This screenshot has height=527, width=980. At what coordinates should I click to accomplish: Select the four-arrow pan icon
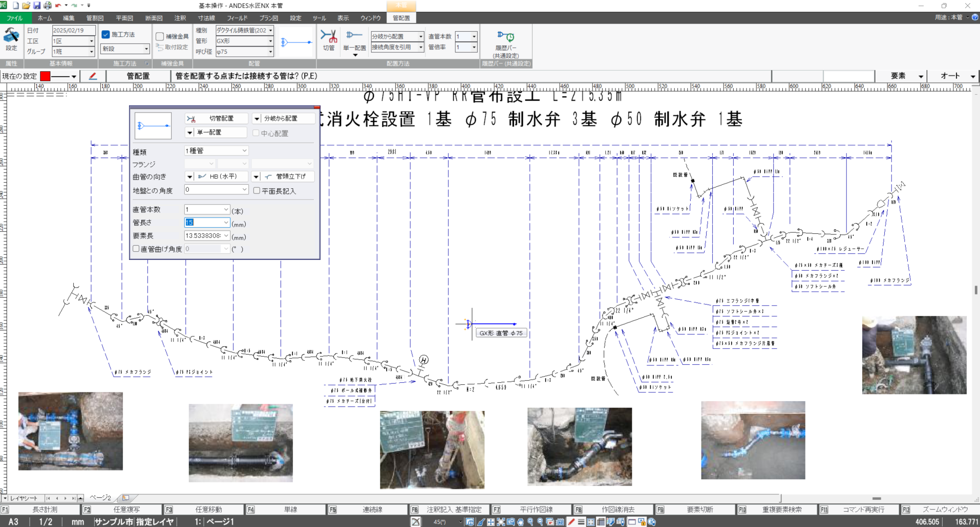(x=491, y=522)
